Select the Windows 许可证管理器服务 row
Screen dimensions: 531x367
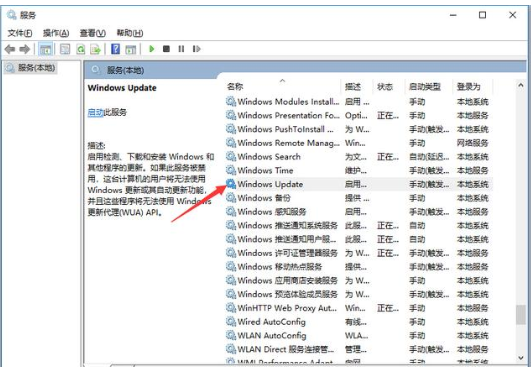359,253
